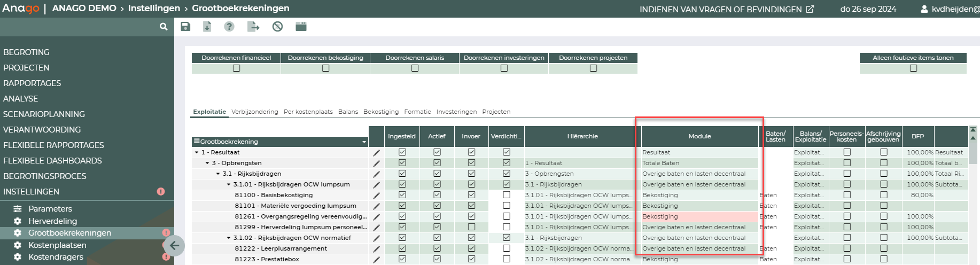Click the window icon in the toolbar
This screenshot has width=980, height=265.
click(301, 27)
